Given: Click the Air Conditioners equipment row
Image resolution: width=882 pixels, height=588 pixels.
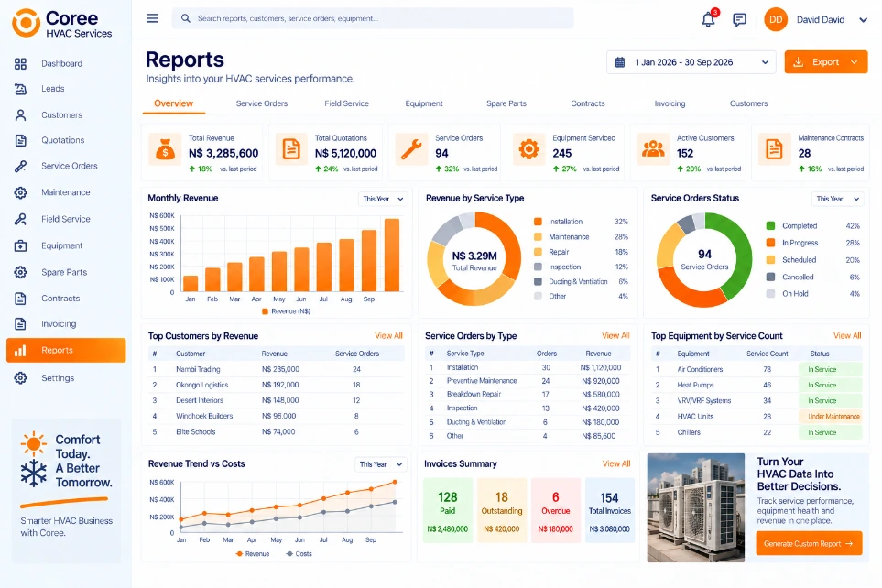Looking at the screenshot, I should coord(757,370).
